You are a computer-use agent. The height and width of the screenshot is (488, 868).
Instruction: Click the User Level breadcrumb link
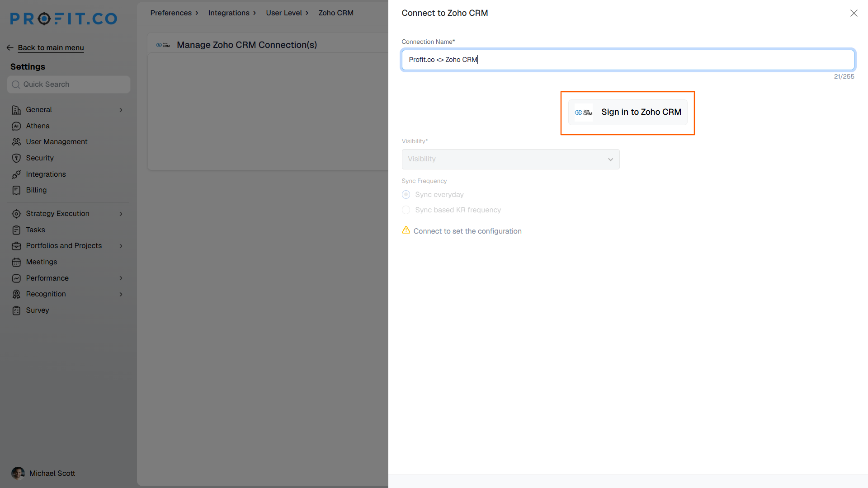pyautogui.click(x=284, y=13)
